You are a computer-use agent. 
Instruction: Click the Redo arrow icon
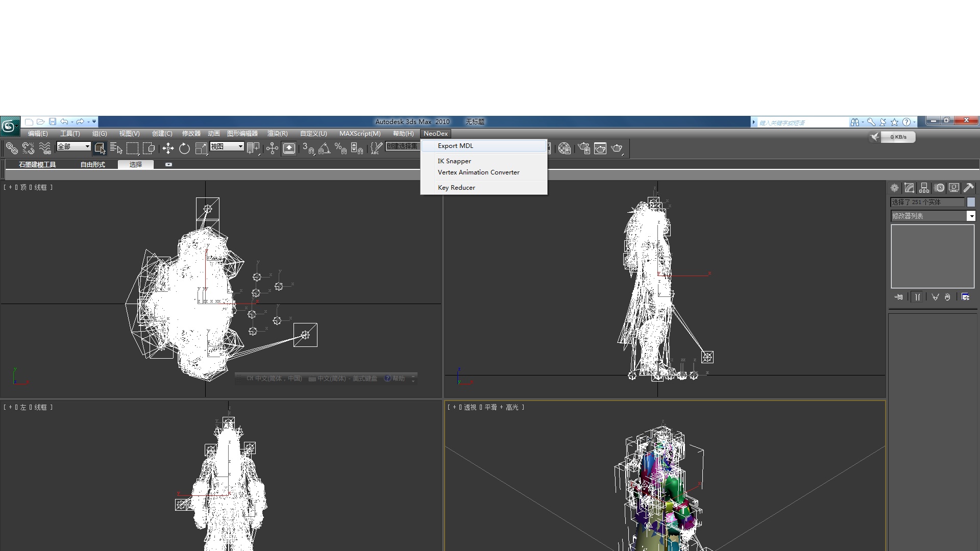point(81,122)
